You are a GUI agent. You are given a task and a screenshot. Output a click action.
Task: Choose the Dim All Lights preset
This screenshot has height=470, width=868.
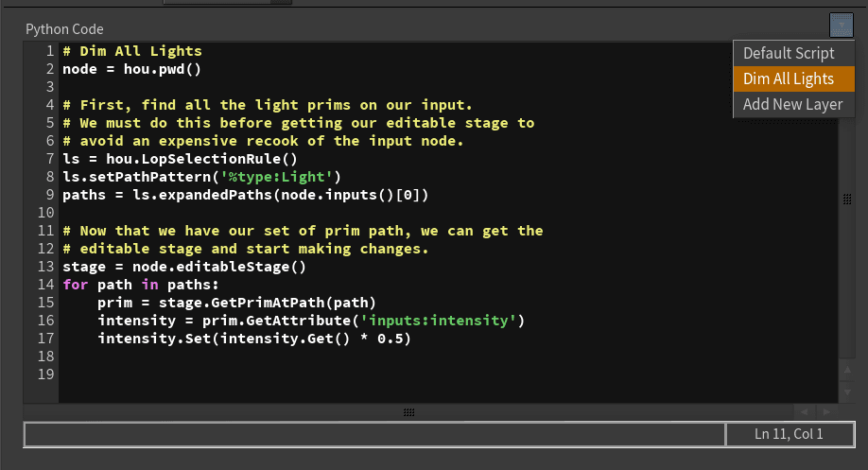[789, 79]
